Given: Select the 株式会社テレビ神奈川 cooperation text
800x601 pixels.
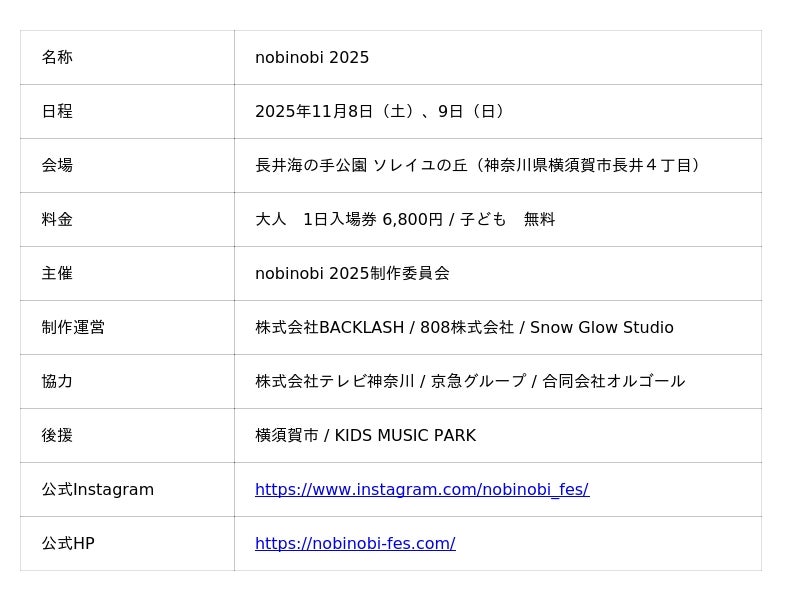Looking at the screenshot, I should [x=334, y=382].
